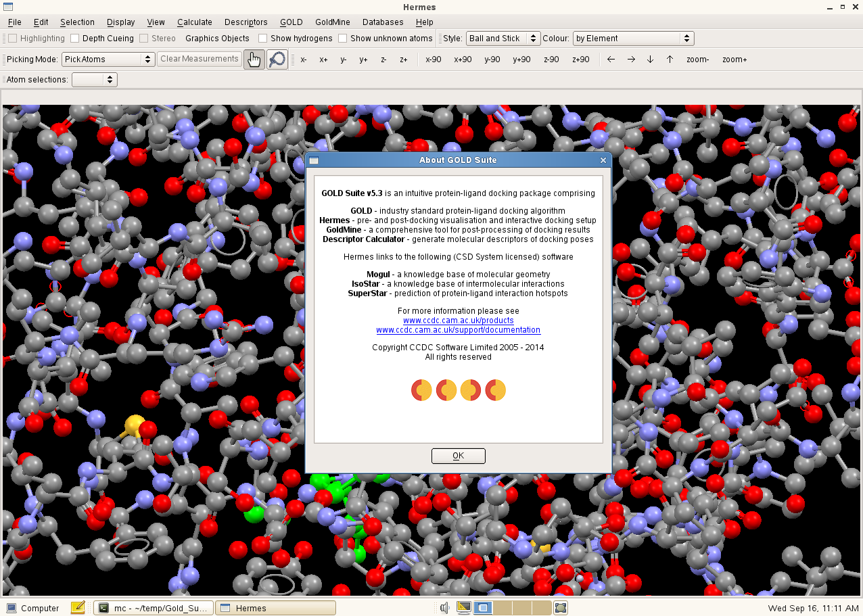Open the display monitor tray icon
The width and height of the screenshot is (863, 616).
click(464, 608)
